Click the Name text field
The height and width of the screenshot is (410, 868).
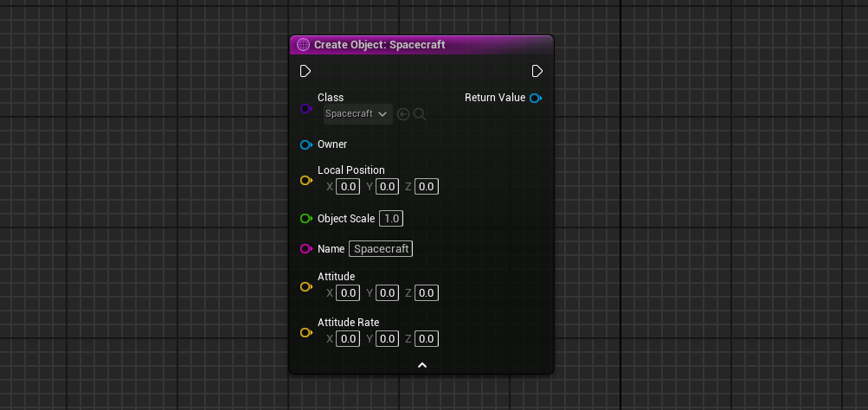[381, 249]
